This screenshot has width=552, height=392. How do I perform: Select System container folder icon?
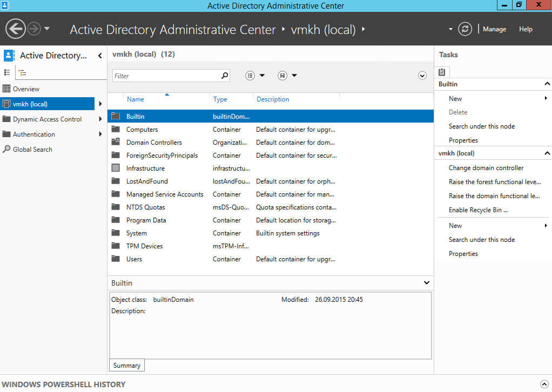[116, 233]
